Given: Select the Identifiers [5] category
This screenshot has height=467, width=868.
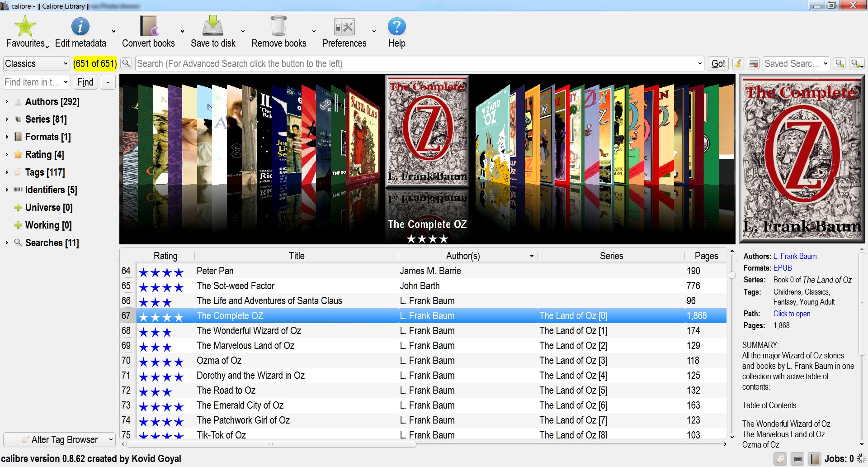Looking at the screenshot, I should 51,190.
